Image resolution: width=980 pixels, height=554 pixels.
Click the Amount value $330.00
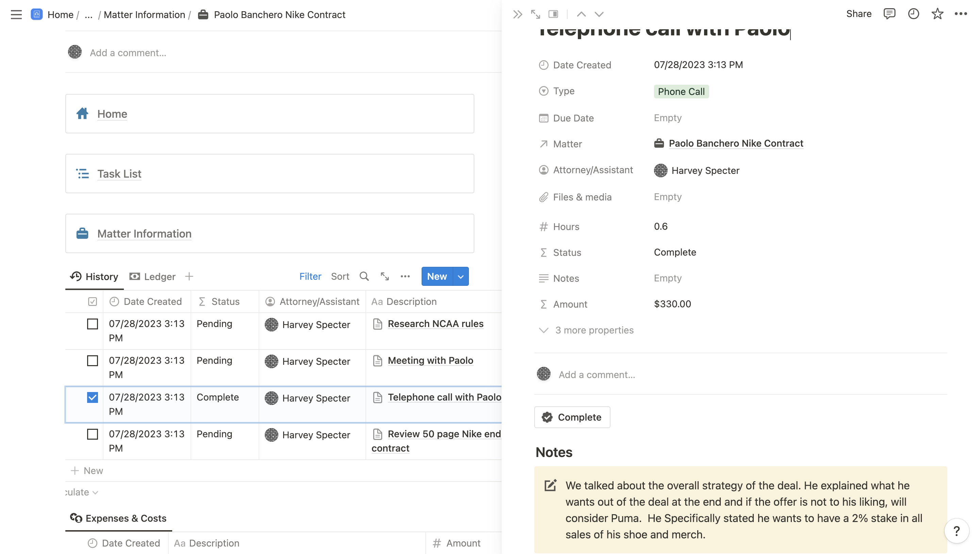click(672, 304)
